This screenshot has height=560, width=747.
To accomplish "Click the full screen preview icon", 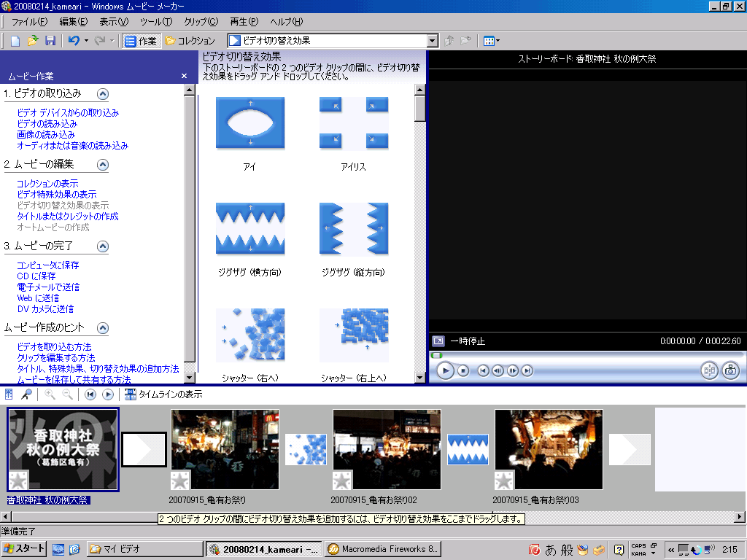I will click(x=438, y=341).
